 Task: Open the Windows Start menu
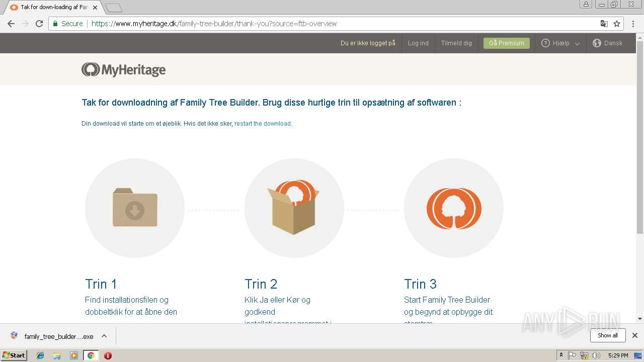(14, 355)
